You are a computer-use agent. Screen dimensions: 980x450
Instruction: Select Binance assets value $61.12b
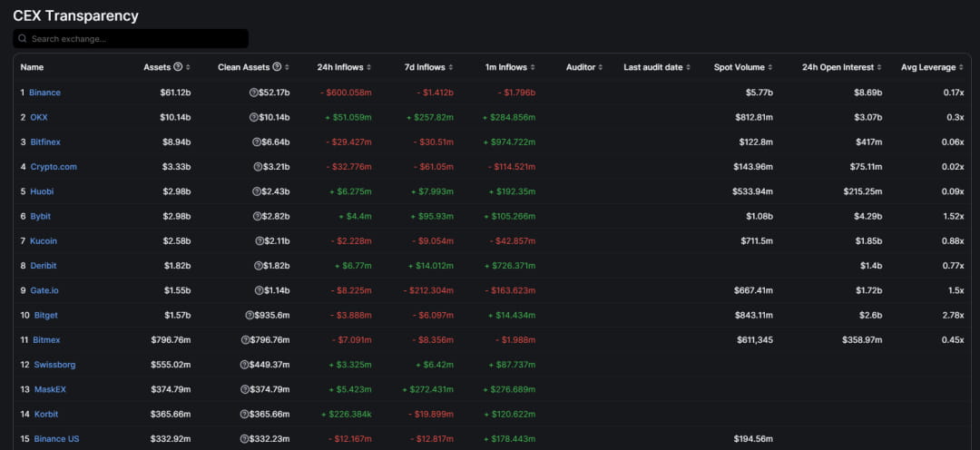pyautogui.click(x=175, y=93)
